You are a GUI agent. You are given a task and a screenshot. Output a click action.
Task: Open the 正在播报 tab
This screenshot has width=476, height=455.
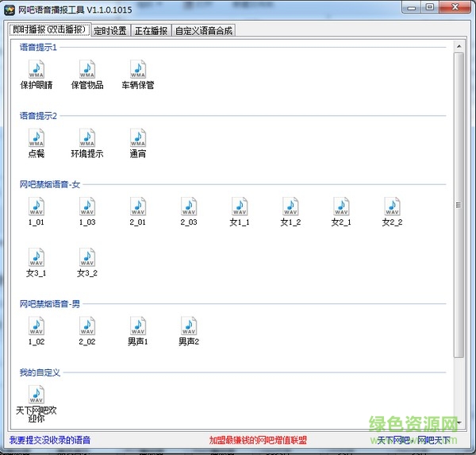coord(152,30)
